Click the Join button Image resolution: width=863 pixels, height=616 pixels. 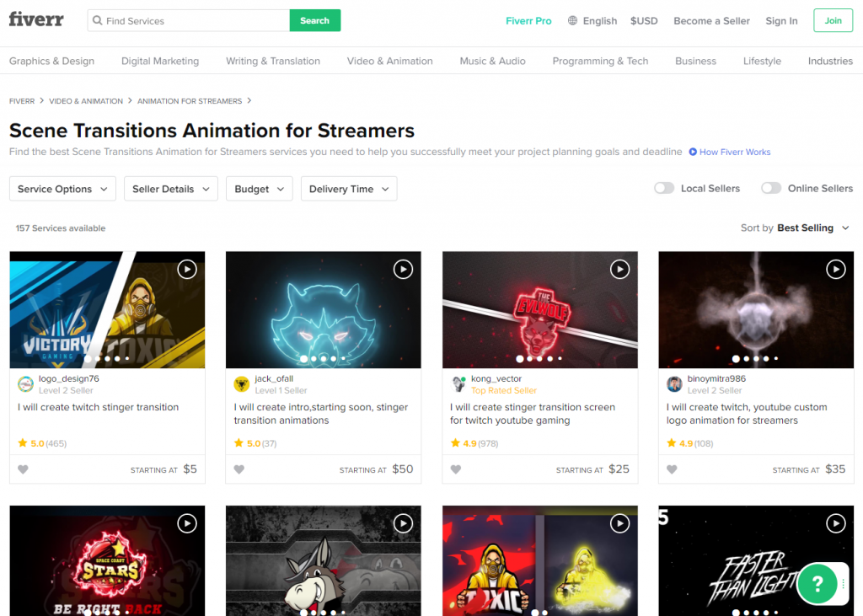point(833,20)
